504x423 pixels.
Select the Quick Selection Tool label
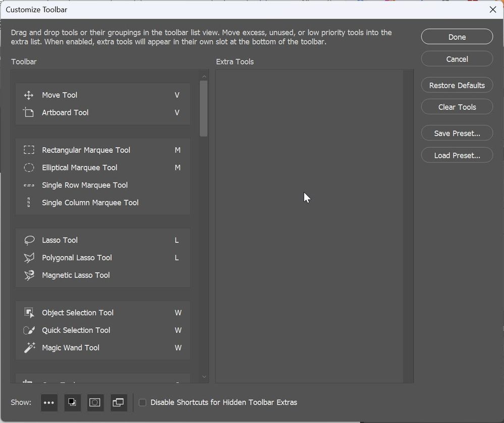pyautogui.click(x=76, y=330)
